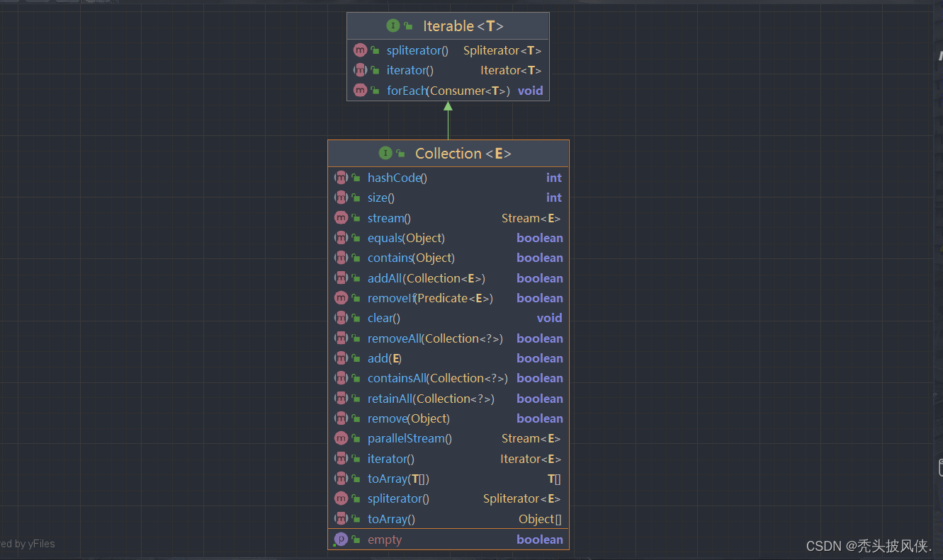Click the method icon next to add(E)
943x560 pixels.
pos(341,358)
